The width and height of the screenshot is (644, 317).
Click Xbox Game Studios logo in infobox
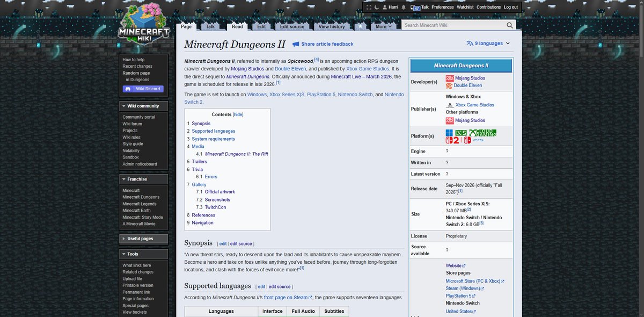450,105
